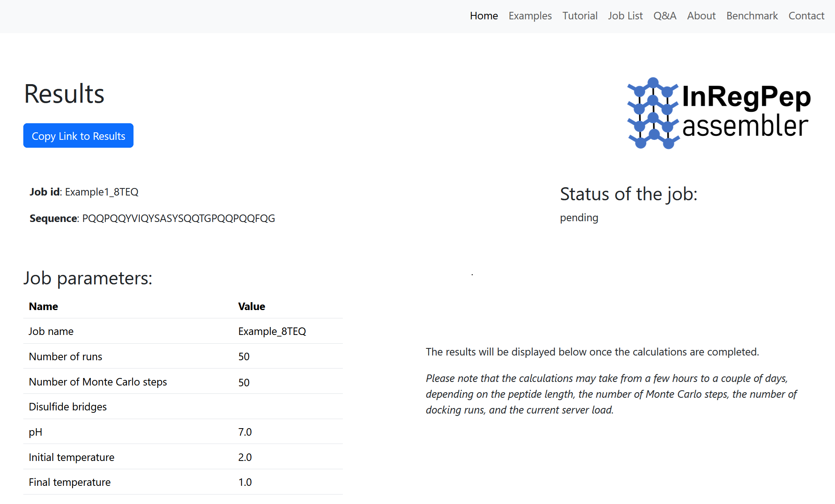This screenshot has width=835, height=504.
Task: Open the Tutorial page
Action: [x=580, y=16]
